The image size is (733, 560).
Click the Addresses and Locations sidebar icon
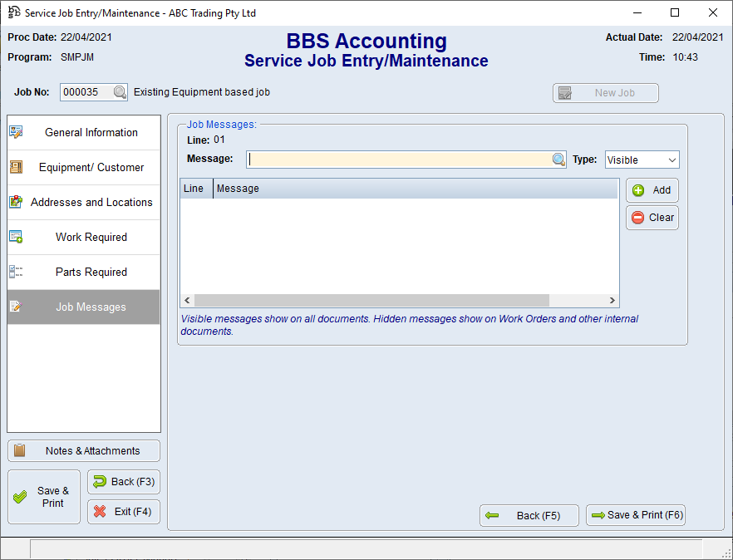(16, 202)
